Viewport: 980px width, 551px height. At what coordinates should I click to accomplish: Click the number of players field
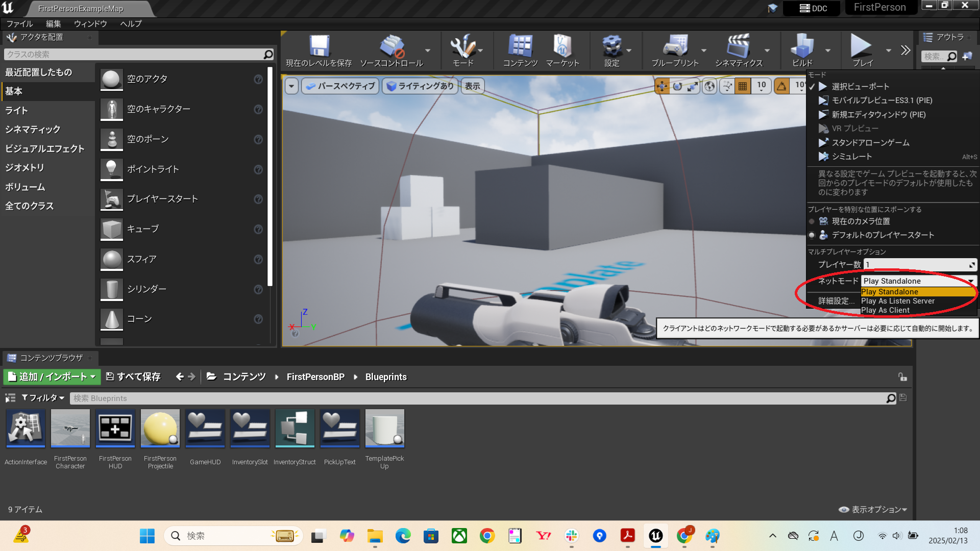click(920, 265)
